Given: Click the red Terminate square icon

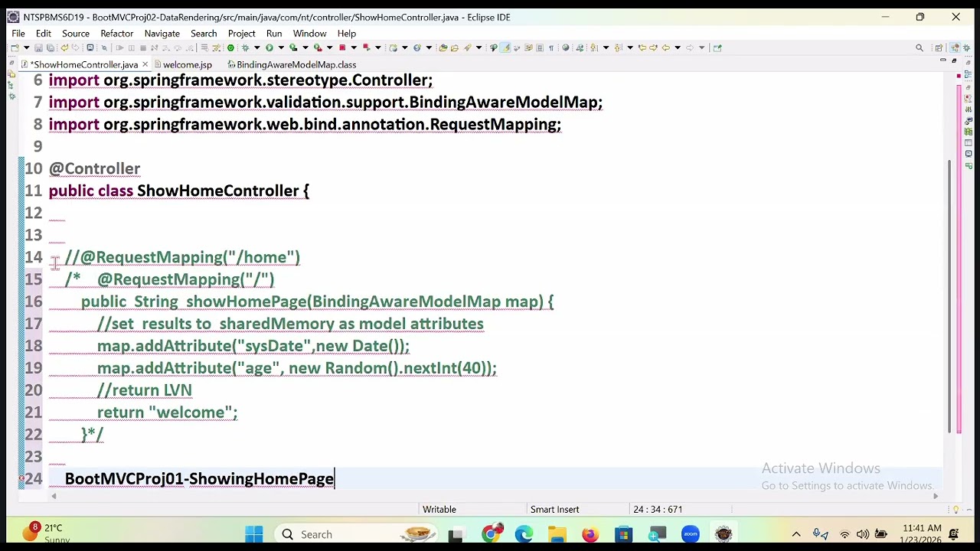Looking at the screenshot, I should (x=342, y=47).
